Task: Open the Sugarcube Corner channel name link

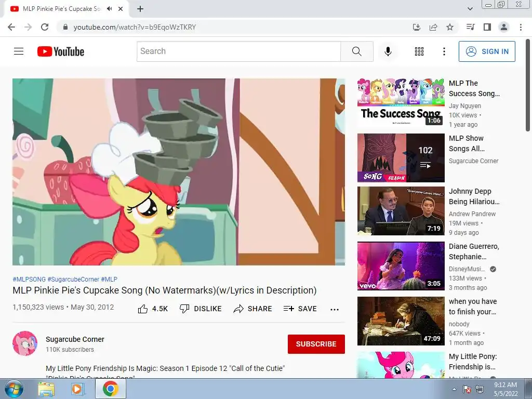Action: click(75, 339)
